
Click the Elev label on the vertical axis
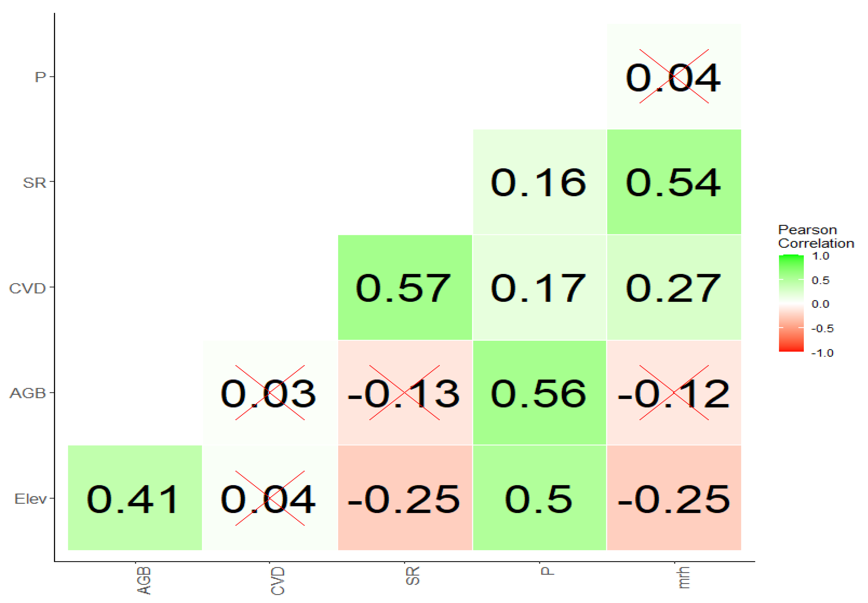[30, 499]
